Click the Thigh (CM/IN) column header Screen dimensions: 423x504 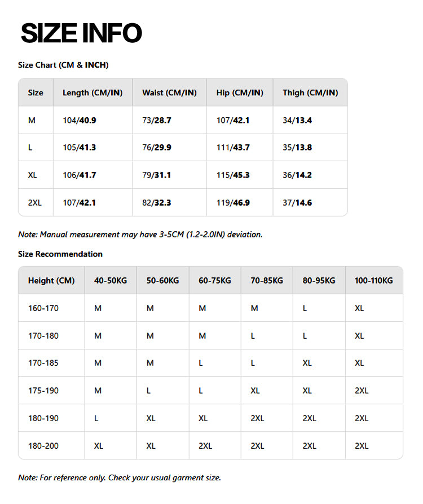click(x=310, y=92)
